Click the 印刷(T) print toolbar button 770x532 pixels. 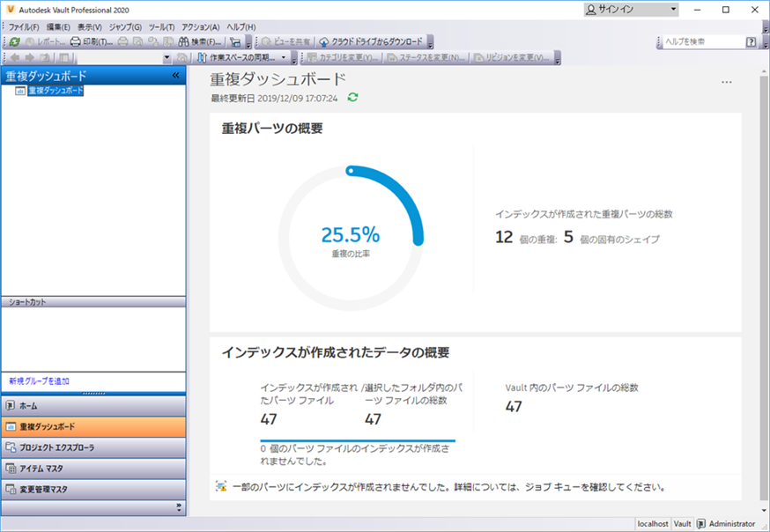[92, 42]
